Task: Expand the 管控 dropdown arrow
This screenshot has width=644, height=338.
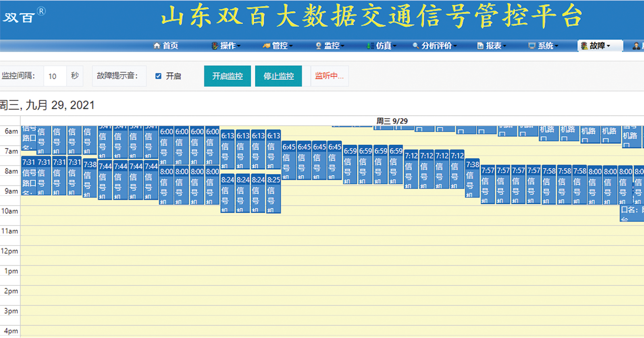Action: point(291,46)
